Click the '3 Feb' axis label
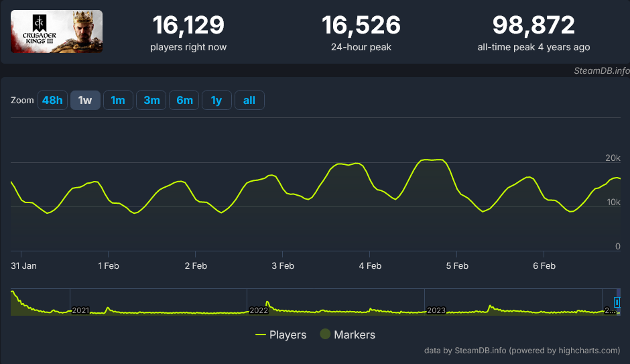 pos(283,266)
